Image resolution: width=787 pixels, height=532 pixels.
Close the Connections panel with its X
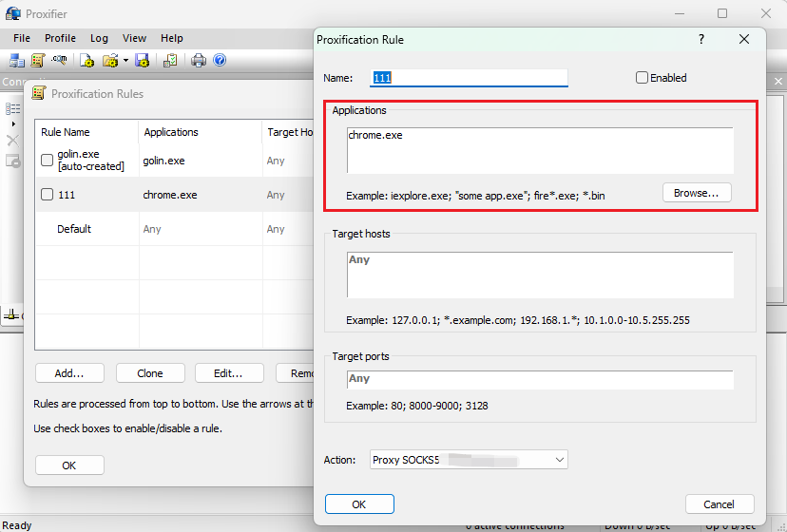point(777,81)
